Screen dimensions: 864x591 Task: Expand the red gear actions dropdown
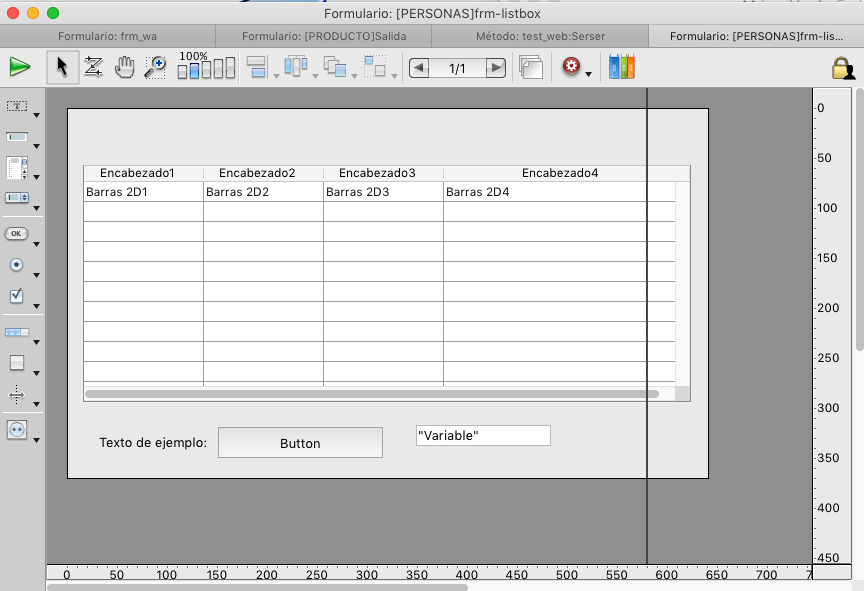pyautogui.click(x=588, y=74)
